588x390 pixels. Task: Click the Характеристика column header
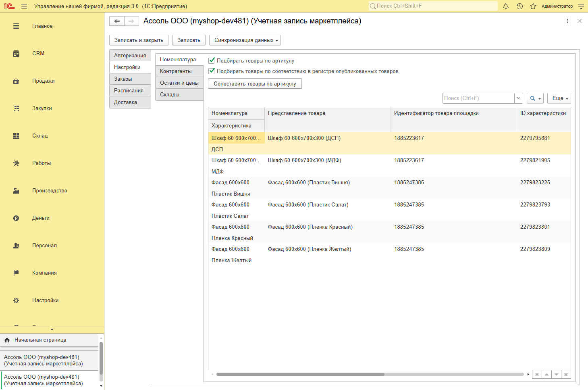click(237, 126)
